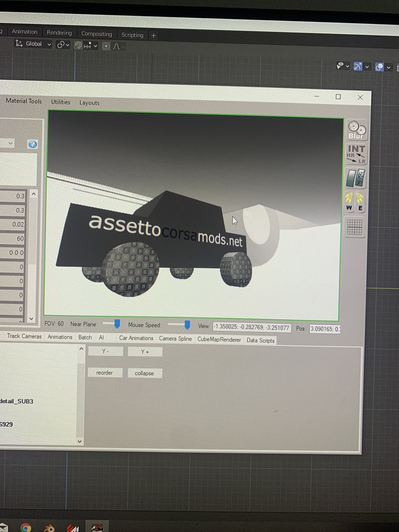The height and width of the screenshot is (532, 399).
Task: Click Blender pivot point icon
Action: [x=61, y=45]
